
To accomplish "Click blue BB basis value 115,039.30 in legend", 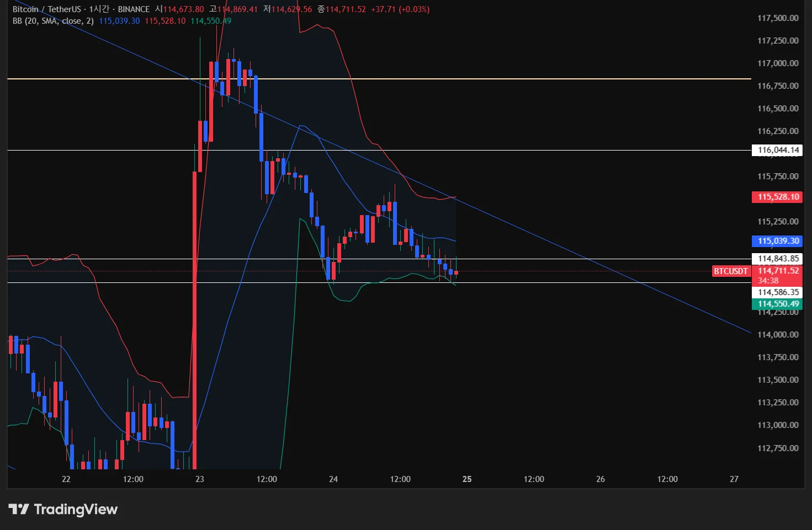I will pyautogui.click(x=119, y=21).
